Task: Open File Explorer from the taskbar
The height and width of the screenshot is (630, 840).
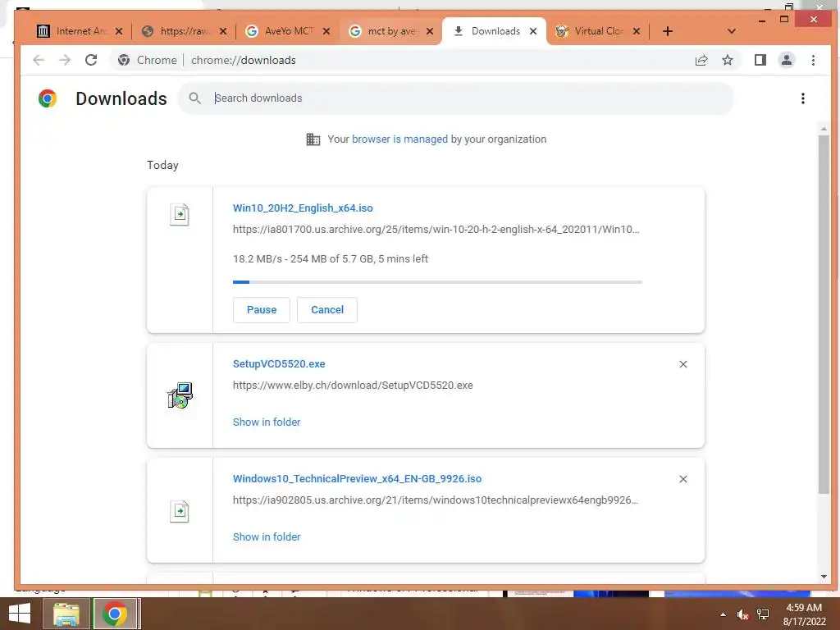Action: click(x=66, y=614)
